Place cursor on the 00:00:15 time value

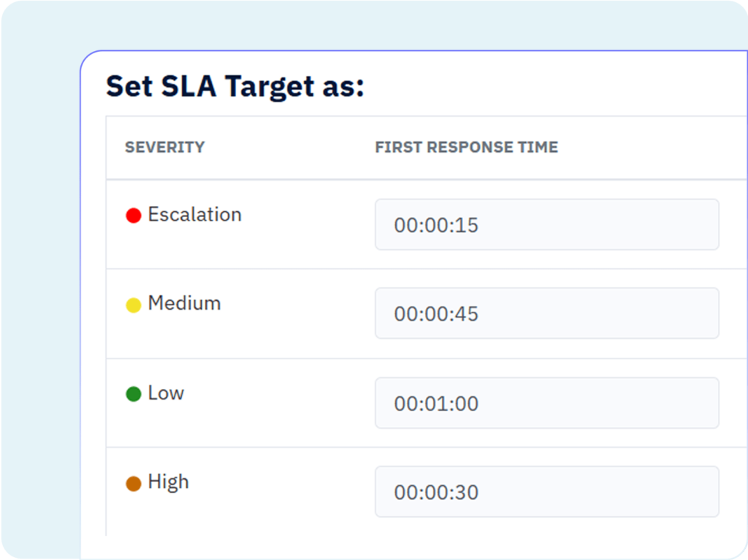tap(436, 225)
